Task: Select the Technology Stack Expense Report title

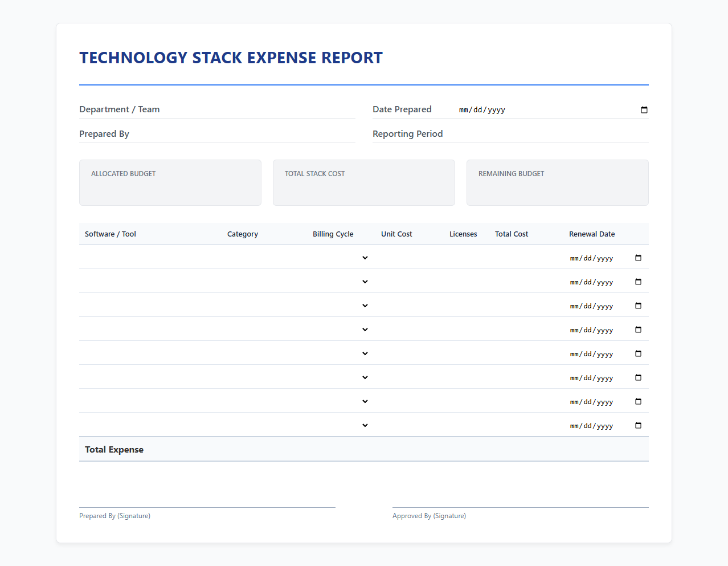Action: click(231, 58)
